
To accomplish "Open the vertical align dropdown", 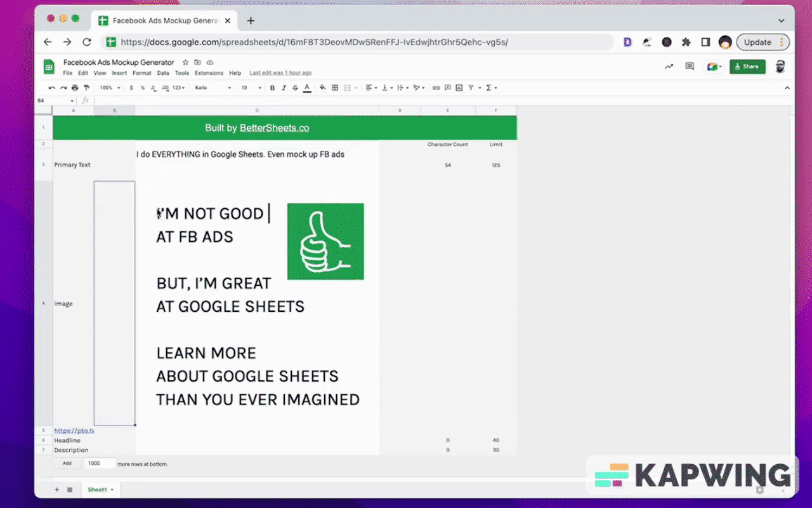I will (x=386, y=88).
